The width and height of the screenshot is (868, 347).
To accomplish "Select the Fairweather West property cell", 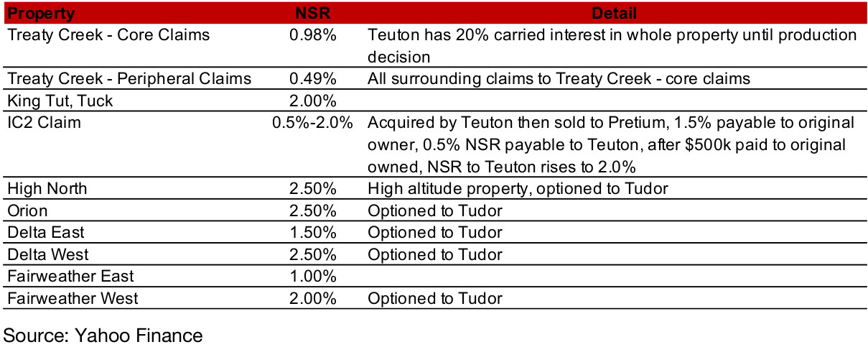I will (x=73, y=298).
